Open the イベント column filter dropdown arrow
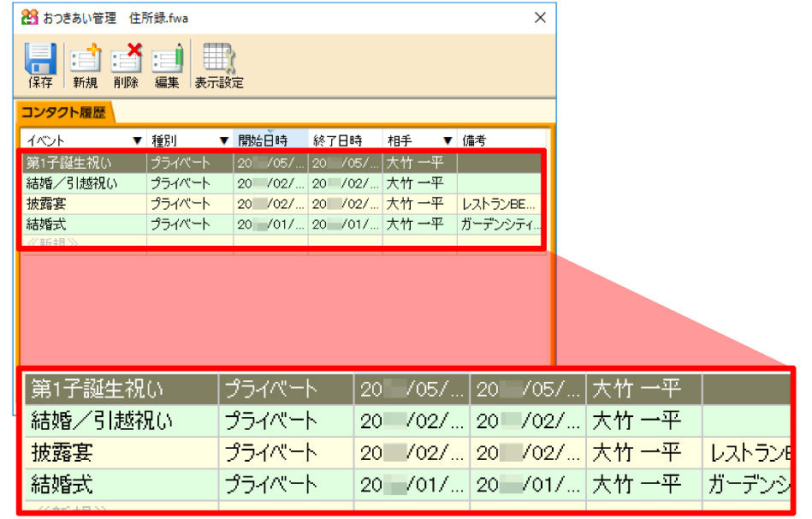812x519 pixels. click(x=137, y=140)
